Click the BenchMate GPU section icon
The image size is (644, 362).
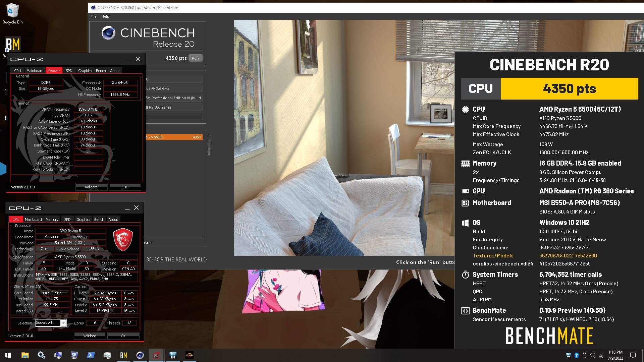[465, 191]
